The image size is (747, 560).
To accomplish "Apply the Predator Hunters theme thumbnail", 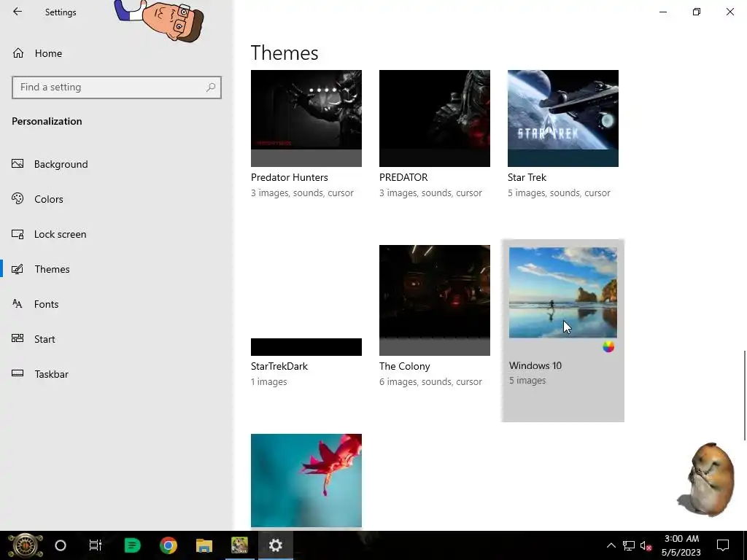I will (306, 118).
